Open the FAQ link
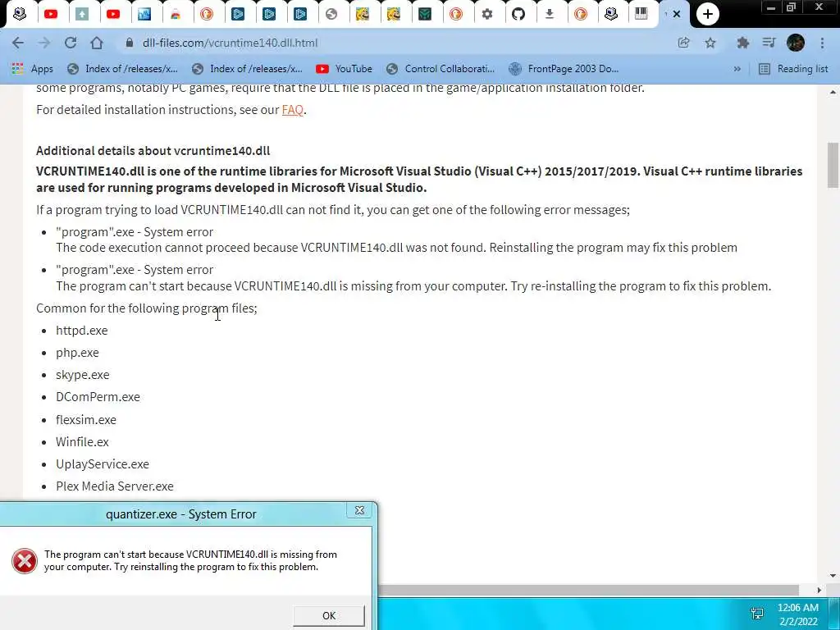Screen dimensions: 840x630 (293, 109)
